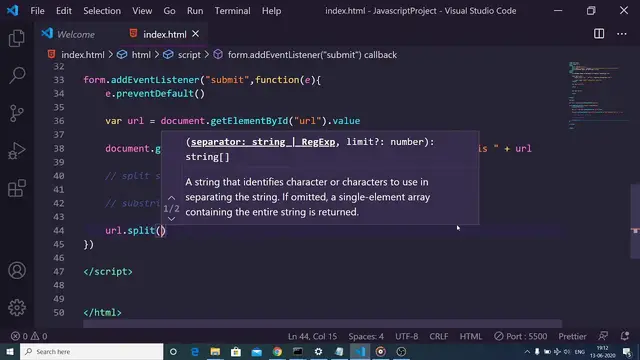
Task: Open Windows Settings gear on taskbar
Action: click(x=318, y=351)
